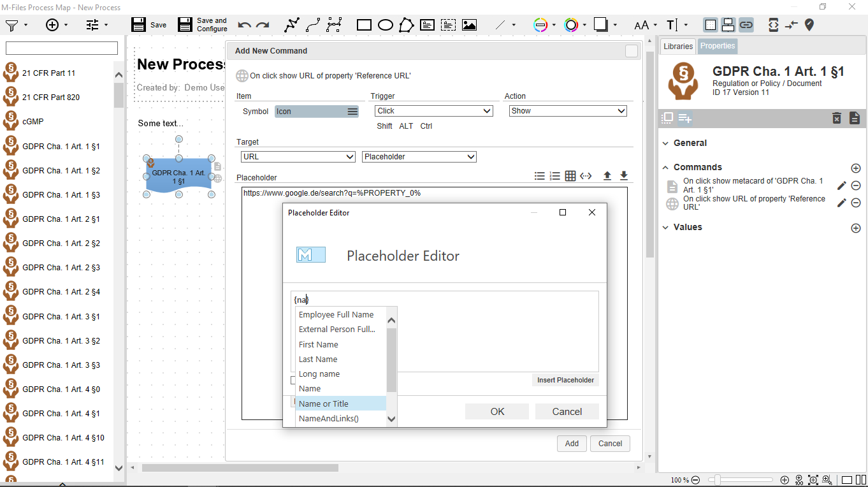The height and width of the screenshot is (487, 868).
Task: Toggle the ALT modifier for trigger
Action: 406,126
